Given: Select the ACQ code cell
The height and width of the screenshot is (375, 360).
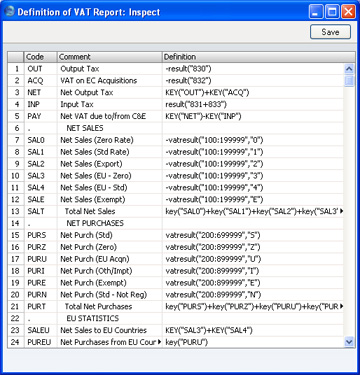Looking at the screenshot, I should pyautogui.click(x=41, y=81).
